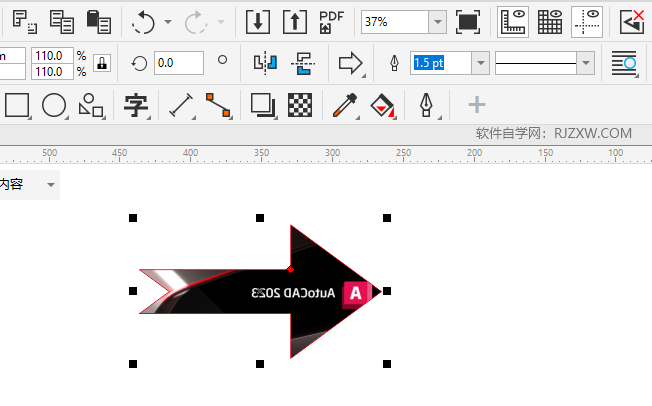This screenshot has width=652, height=406.
Task: Select the Connector tool
Action: [x=218, y=105]
